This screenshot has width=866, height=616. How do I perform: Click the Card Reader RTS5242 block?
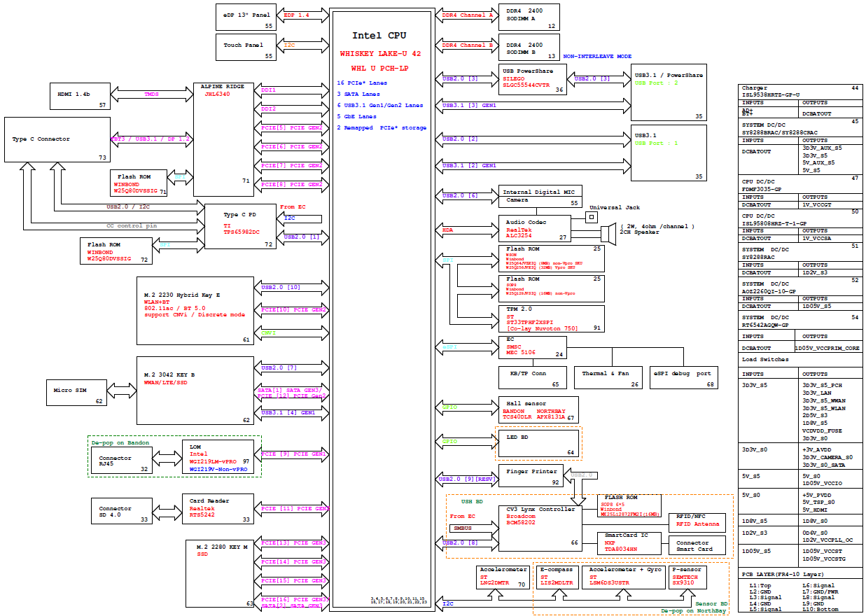click(x=218, y=510)
